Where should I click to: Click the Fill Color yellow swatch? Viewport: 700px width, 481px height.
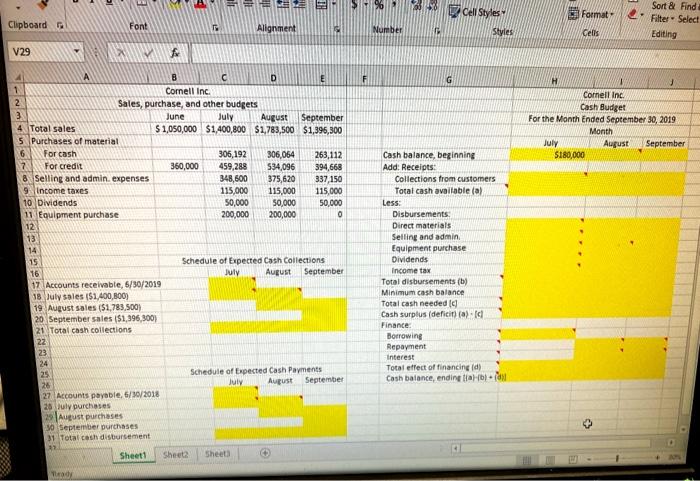175,4
